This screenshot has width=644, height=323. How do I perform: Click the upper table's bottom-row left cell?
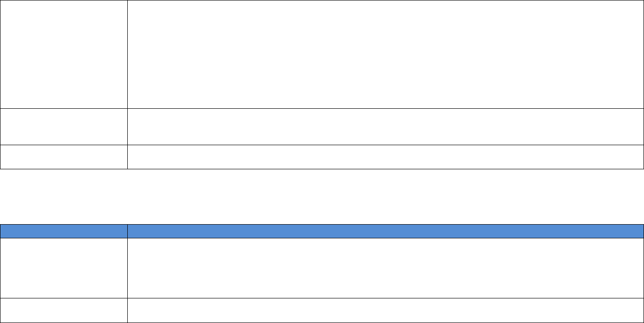pyautogui.click(x=64, y=157)
